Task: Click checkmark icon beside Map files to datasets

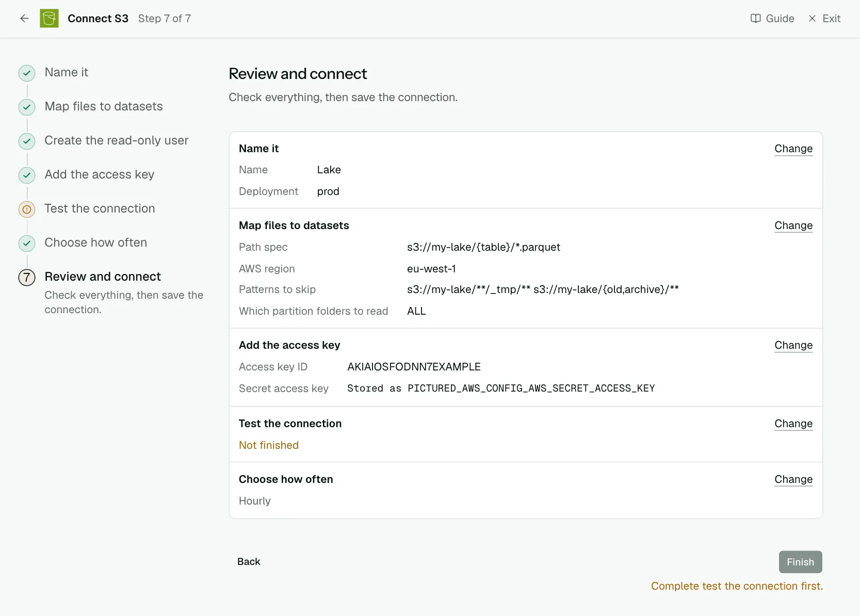Action: point(27,107)
